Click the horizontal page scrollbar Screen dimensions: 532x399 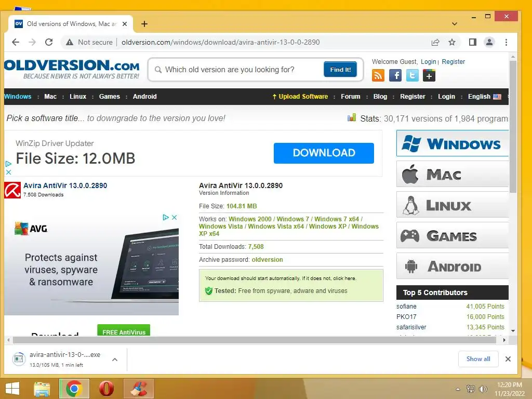pos(255,340)
